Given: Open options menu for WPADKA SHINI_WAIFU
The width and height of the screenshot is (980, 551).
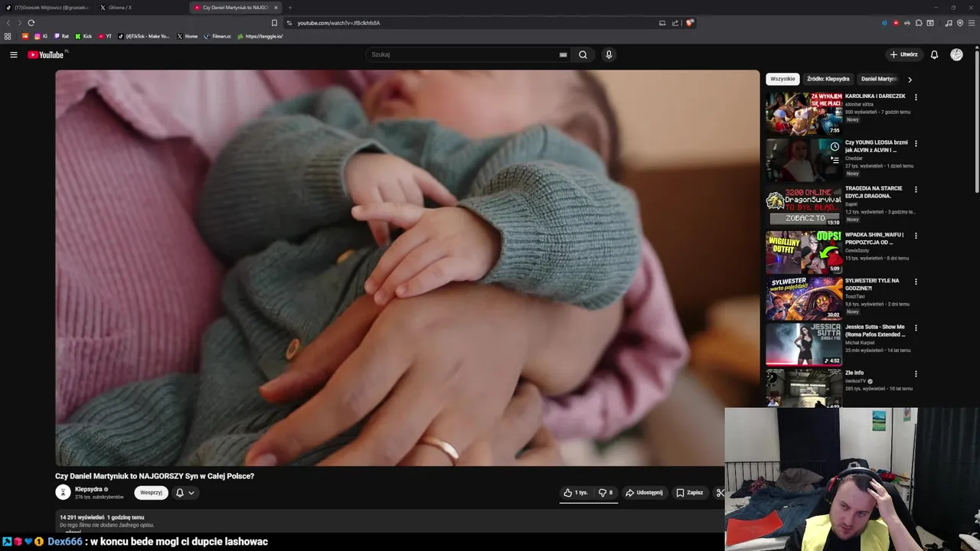Looking at the screenshot, I should [916, 236].
